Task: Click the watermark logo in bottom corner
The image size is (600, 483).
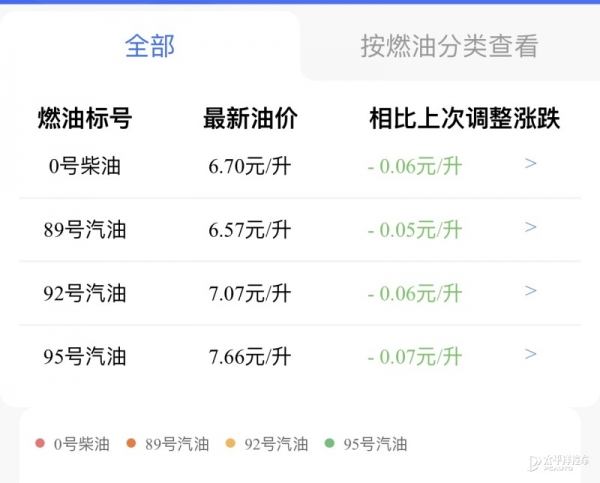Action: 558,463
